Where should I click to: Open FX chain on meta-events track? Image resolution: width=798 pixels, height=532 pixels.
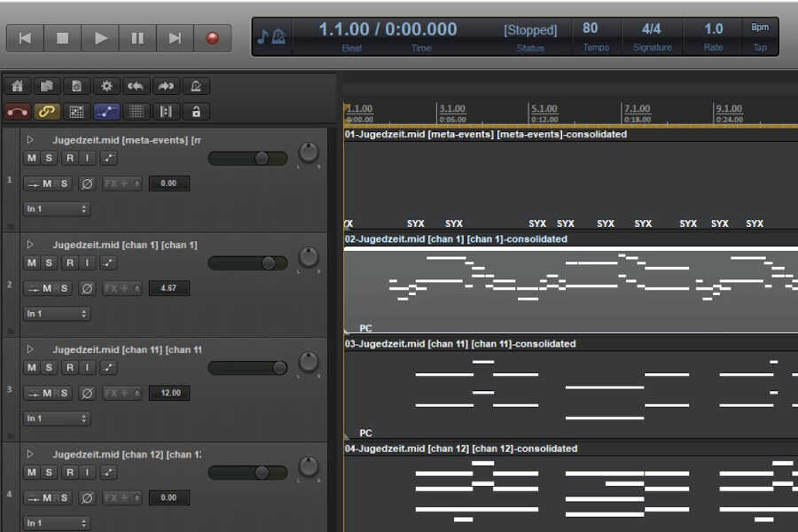pos(118,184)
